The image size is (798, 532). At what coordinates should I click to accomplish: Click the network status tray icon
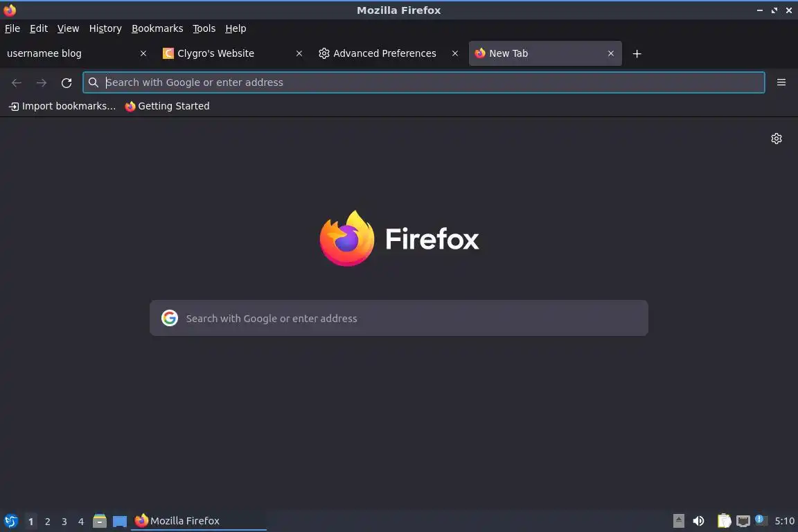pyautogui.click(x=743, y=521)
